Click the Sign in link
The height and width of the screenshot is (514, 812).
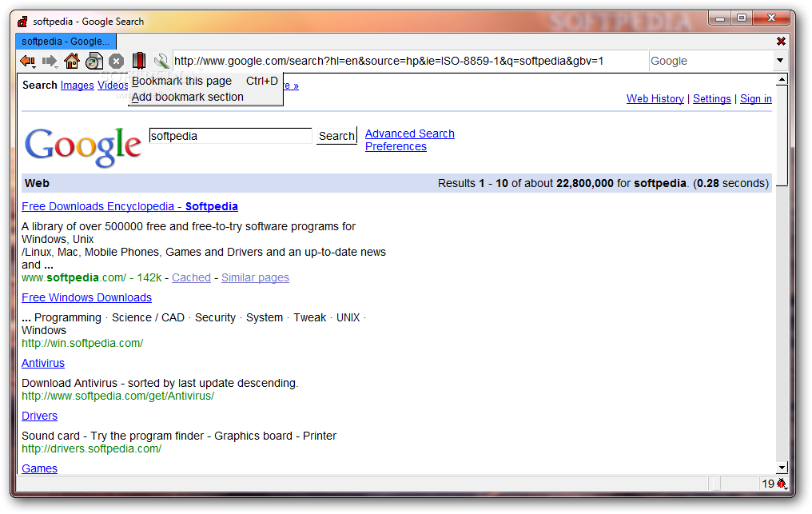pyautogui.click(x=755, y=98)
